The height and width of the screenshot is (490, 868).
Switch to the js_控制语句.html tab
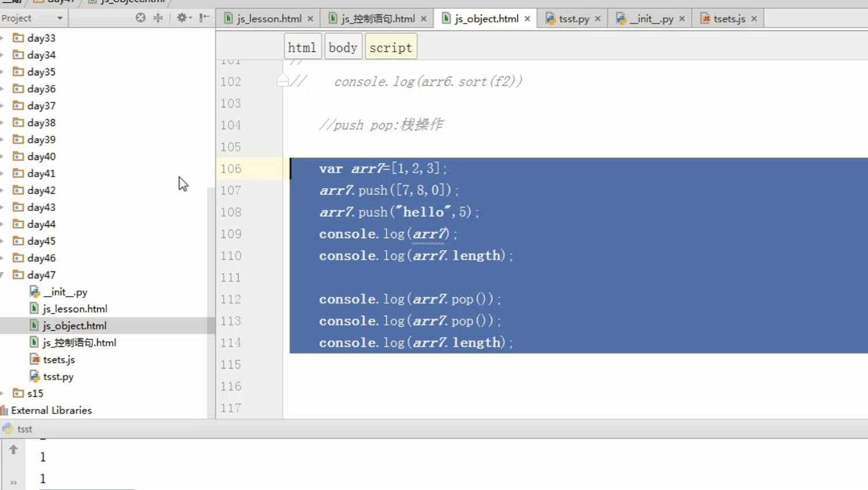pyautogui.click(x=378, y=18)
